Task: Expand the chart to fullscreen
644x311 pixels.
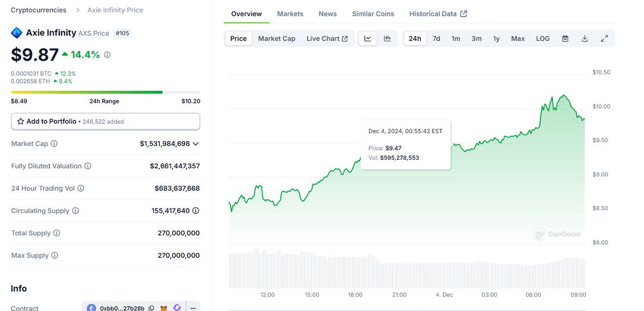Action: 604,39
